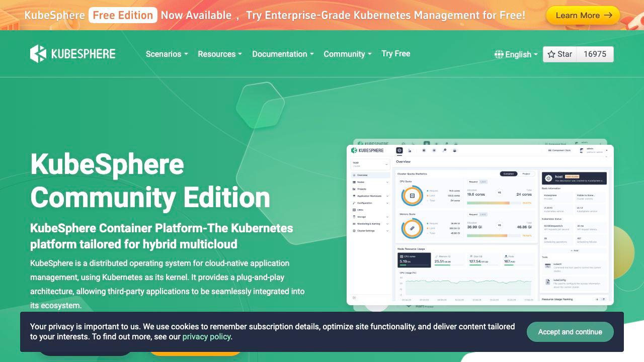Click the Fold expander under Kubernetes Status
The height and width of the screenshot is (362, 644).
click(x=575, y=250)
